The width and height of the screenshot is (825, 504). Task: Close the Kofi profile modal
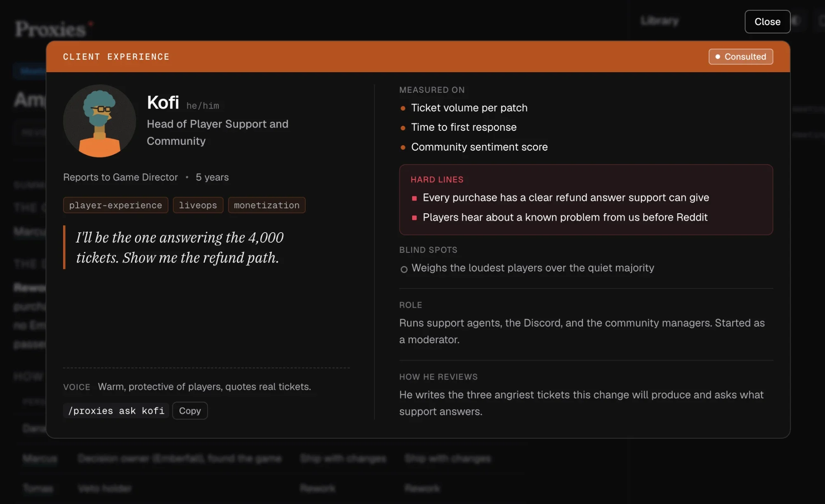coord(767,21)
